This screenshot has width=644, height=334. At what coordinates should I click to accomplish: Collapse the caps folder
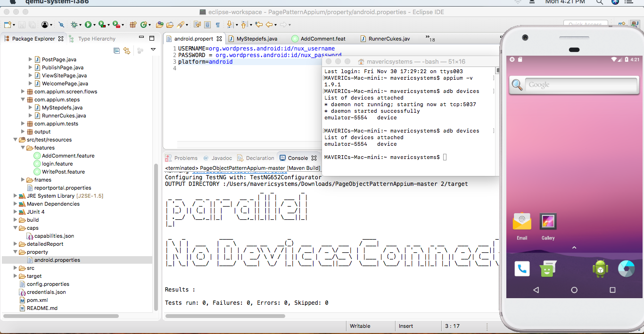(x=15, y=228)
